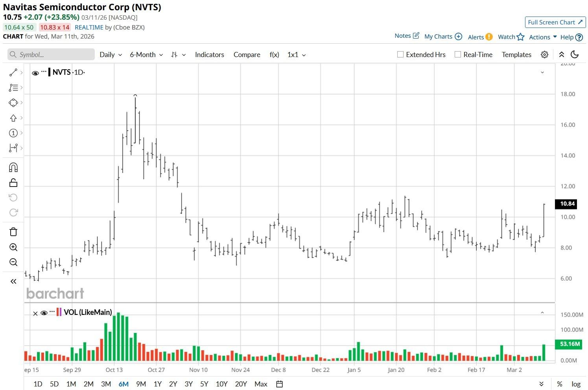Click the REALTIME quote link
The height and width of the screenshot is (390, 588).
point(89,27)
